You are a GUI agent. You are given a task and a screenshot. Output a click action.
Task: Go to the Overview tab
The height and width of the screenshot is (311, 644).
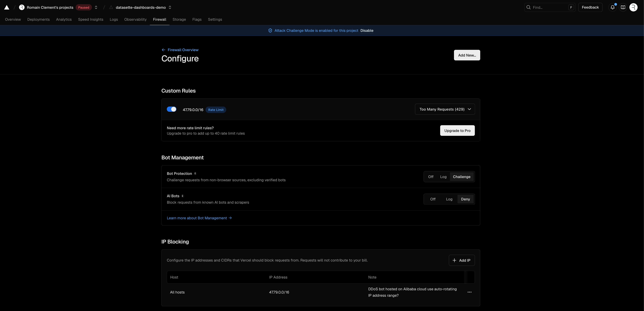pyautogui.click(x=13, y=20)
